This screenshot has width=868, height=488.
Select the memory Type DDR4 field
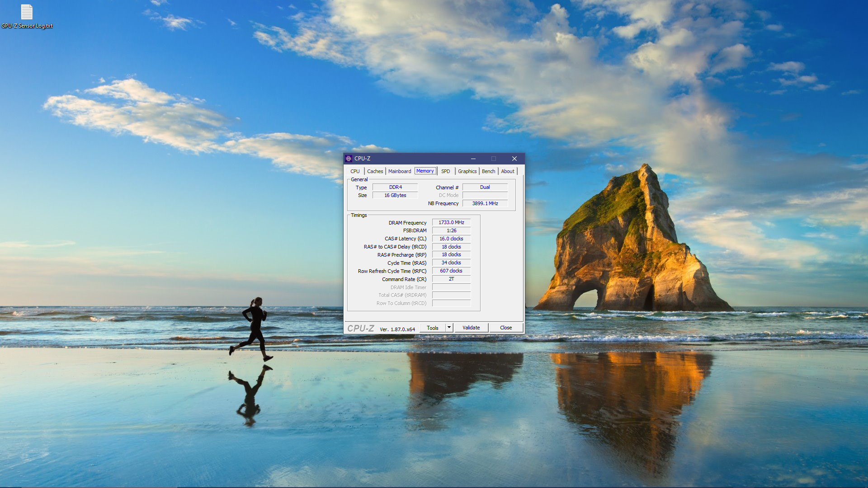(x=395, y=187)
